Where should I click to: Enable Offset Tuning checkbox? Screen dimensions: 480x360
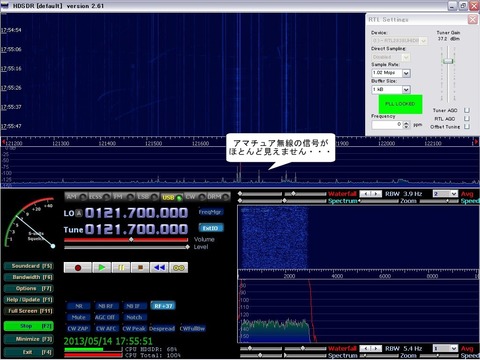pyautogui.click(x=467, y=127)
